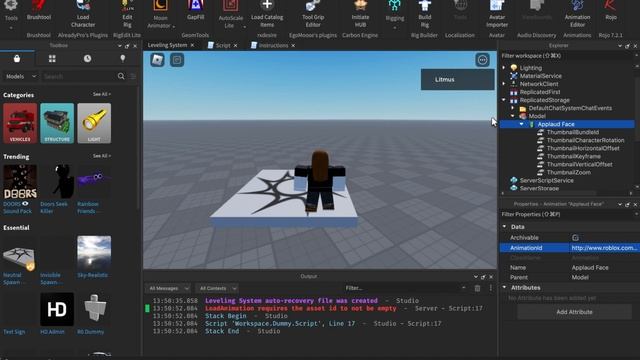
Task: Clear the Output with trash icon
Action: coord(477,288)
